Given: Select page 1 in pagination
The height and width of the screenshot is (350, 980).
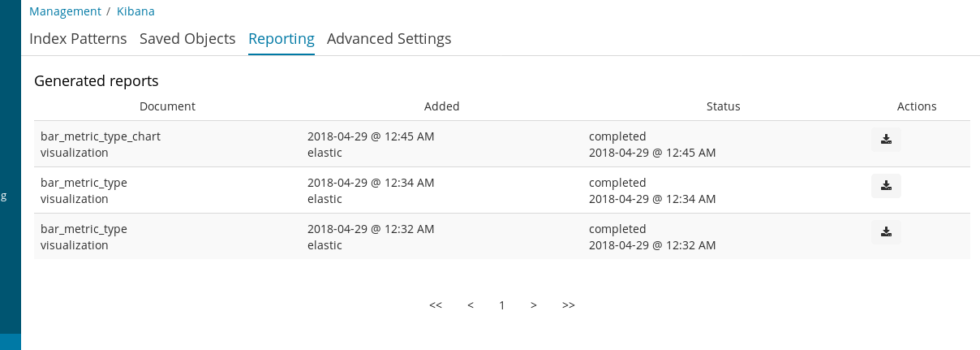Looking at the screenshot, I should click(x=502, y=305).
